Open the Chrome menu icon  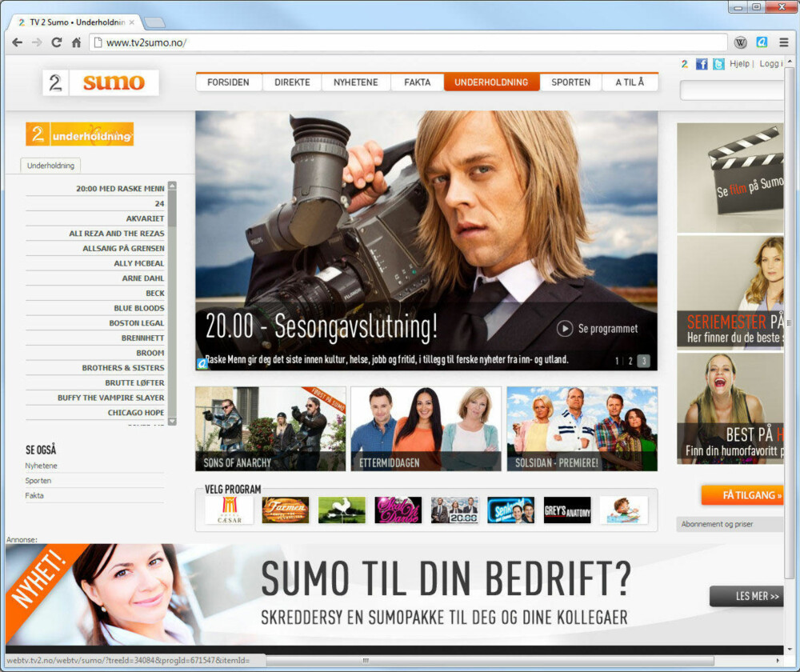tap(784, 42)
